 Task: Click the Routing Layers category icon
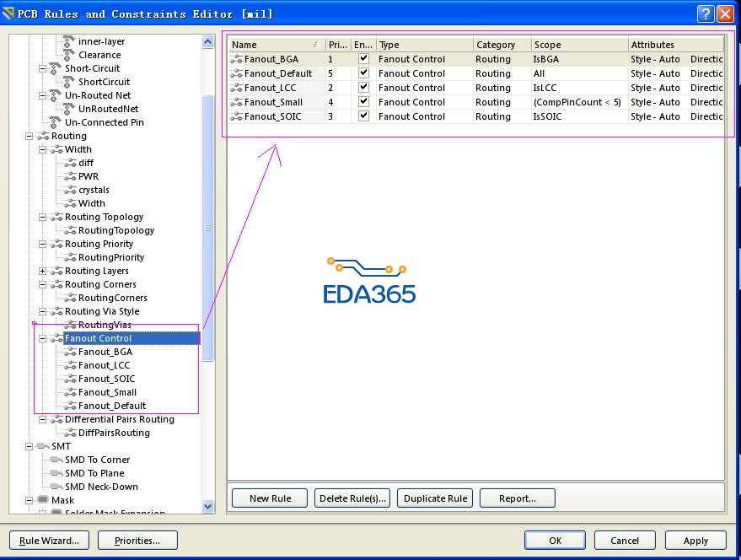click(56, 271)
